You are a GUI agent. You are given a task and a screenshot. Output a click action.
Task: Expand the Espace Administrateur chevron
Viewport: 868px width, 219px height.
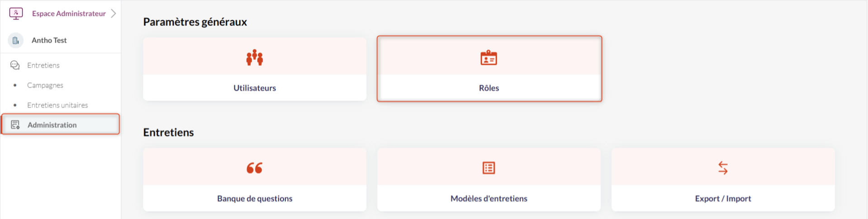pos(114,14)
